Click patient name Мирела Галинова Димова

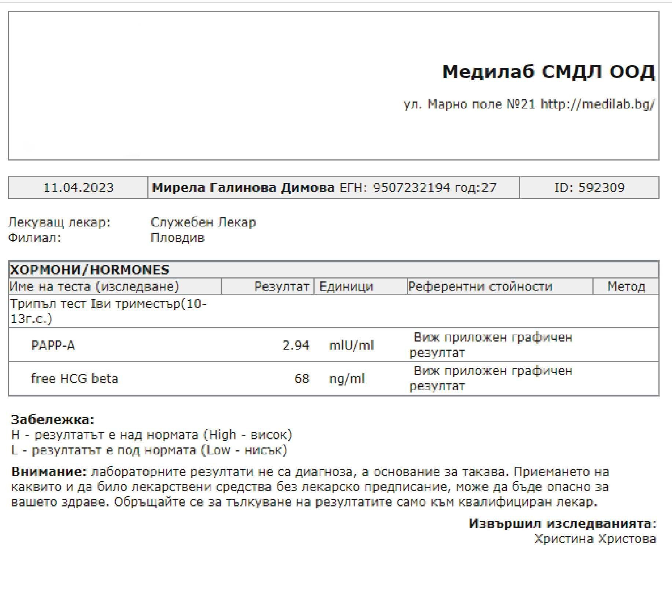click(x=243, y=188)
